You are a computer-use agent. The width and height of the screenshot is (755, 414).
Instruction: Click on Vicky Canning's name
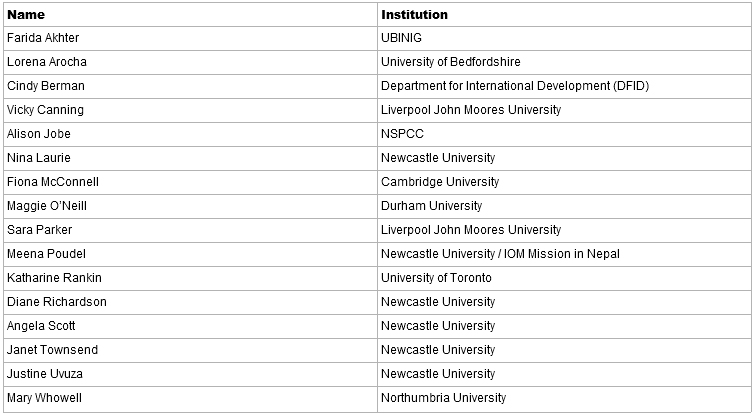pyautogui.click(x=46, y=110)
